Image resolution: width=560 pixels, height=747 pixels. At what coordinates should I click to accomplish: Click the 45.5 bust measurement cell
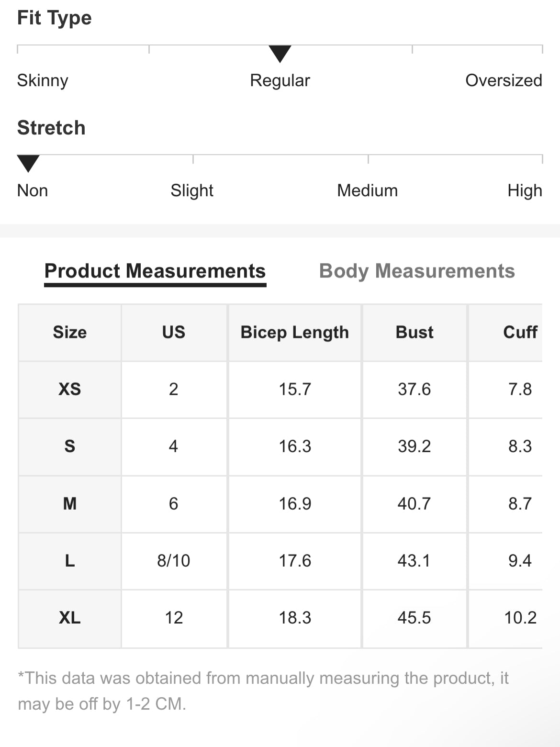point(414,618)
